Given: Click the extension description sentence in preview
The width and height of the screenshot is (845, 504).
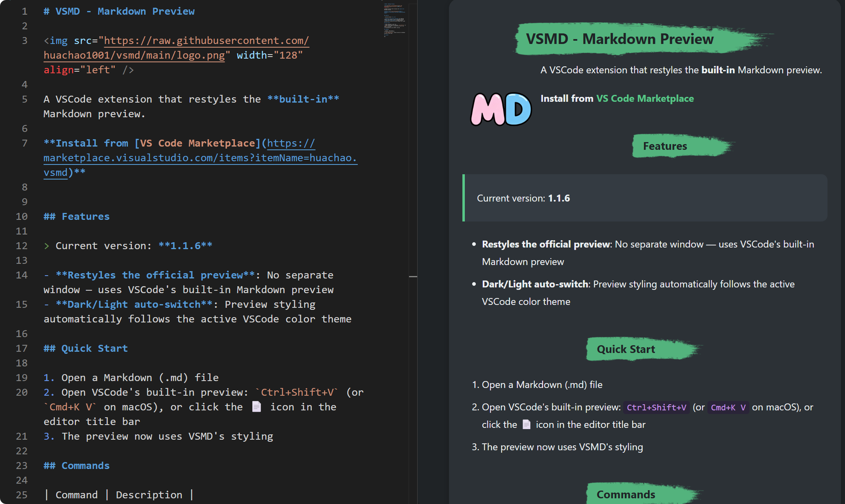Looking at the screenshot, I should pyautogui.click(x=681, y=70).
